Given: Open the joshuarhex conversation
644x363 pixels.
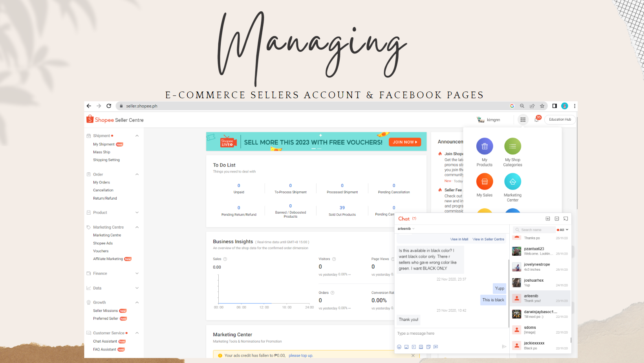Looking at the screenshot, I should pos(541,282).
